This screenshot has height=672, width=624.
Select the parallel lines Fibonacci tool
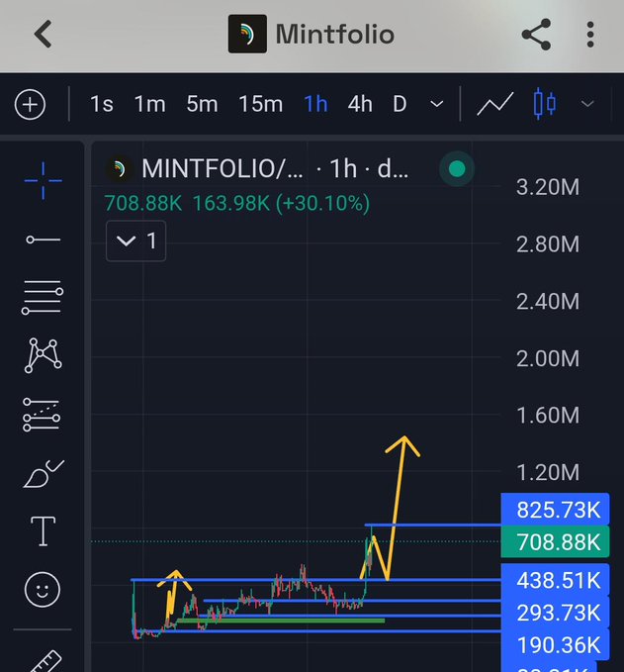click(43, 298)
